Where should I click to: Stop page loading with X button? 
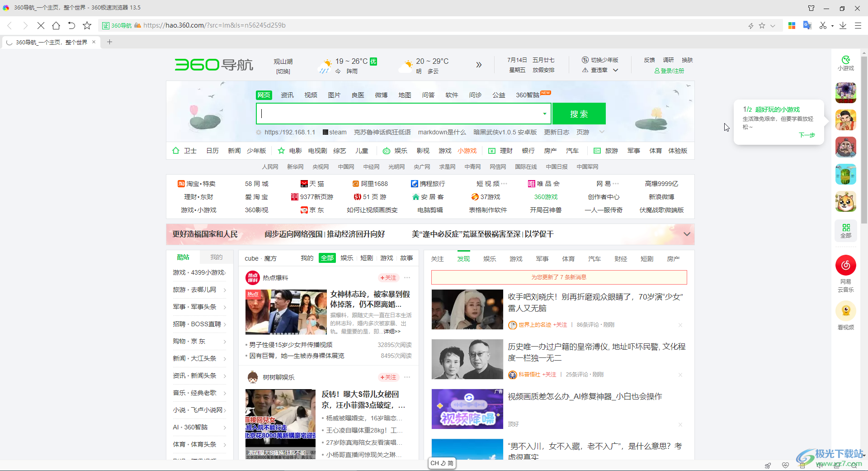(x=41, y=25)
